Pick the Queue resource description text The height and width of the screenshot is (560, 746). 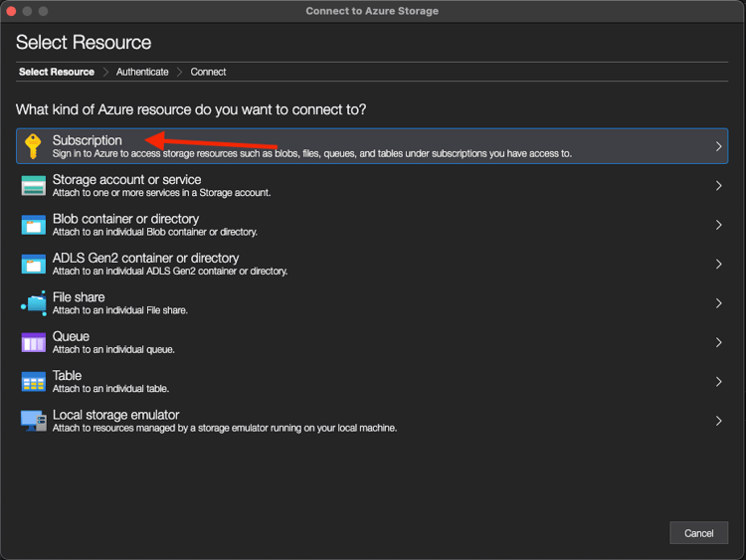113,349
